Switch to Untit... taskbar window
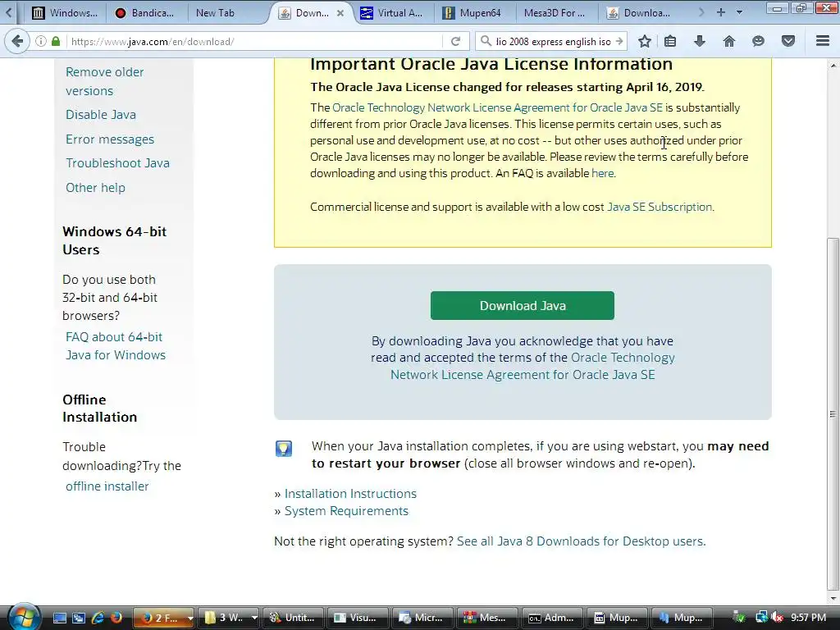 click(x=294, y=618)
